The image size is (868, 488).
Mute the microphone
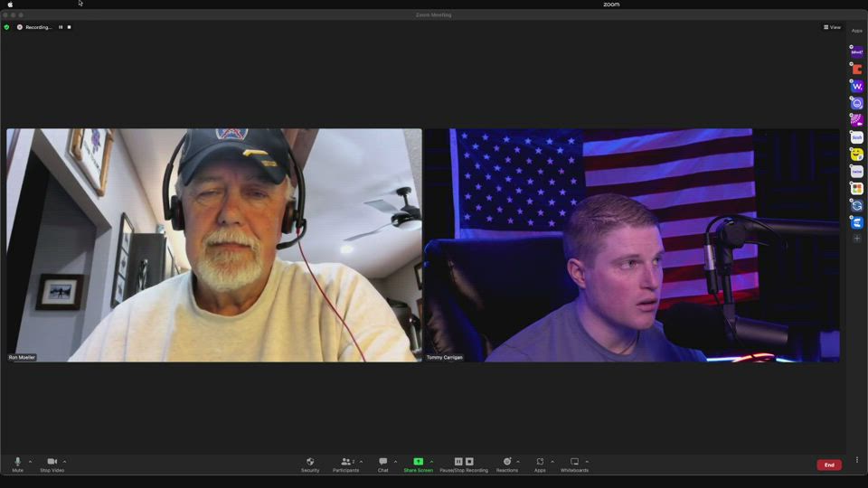(x=17, y=463)
